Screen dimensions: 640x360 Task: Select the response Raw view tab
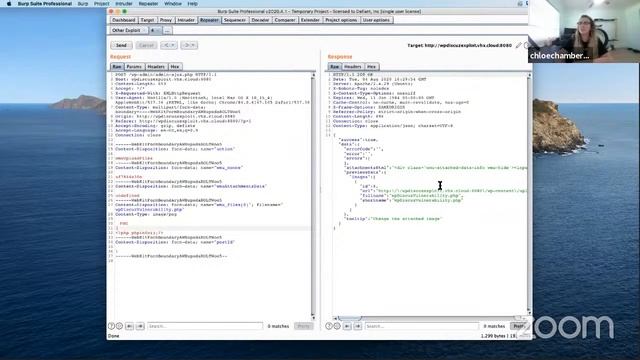click(x=335, y=67)
